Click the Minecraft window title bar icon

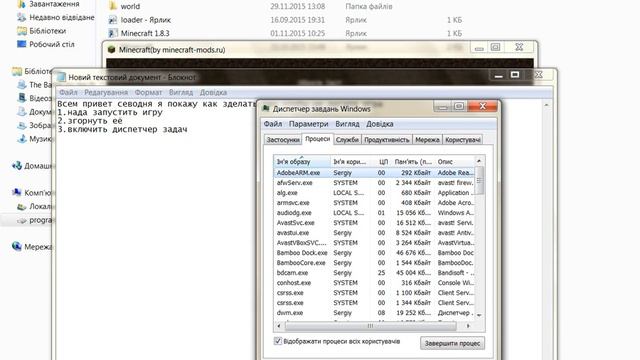pyautogui.click(x=111, y=50)
